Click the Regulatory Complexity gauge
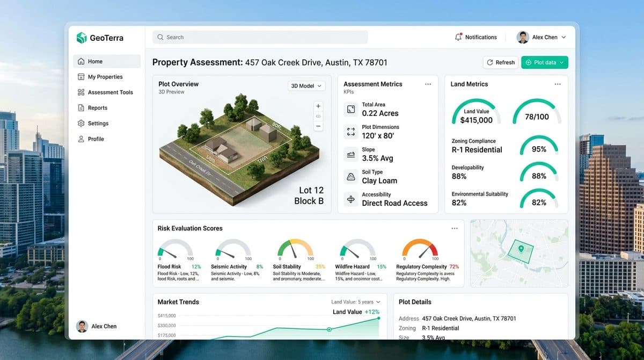 pyautogui.click(x=420, y=249)
